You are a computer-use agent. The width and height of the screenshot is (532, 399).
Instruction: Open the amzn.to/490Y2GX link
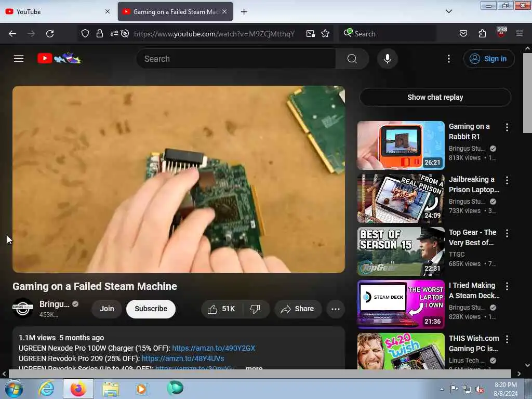(x=214, y=348)
